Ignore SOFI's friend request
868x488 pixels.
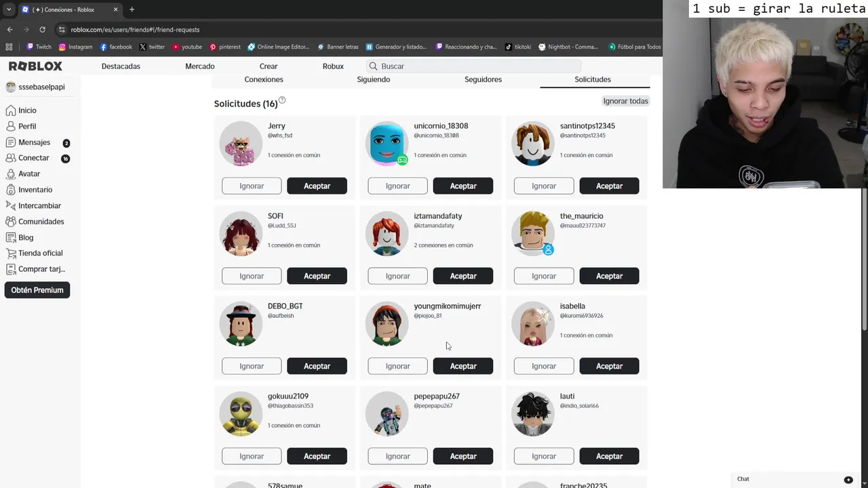click(252, 276)
